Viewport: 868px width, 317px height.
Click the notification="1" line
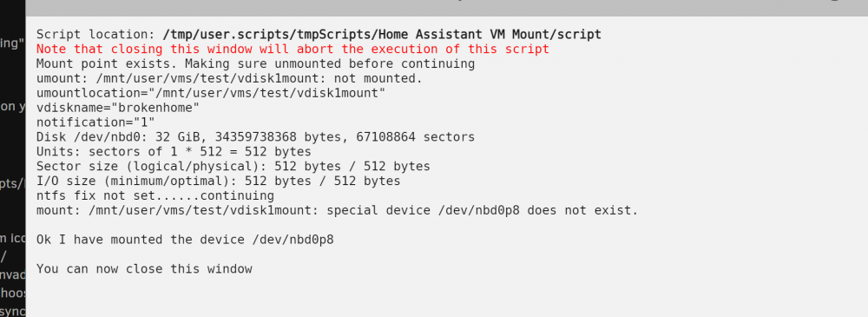(x=95, y=122)
